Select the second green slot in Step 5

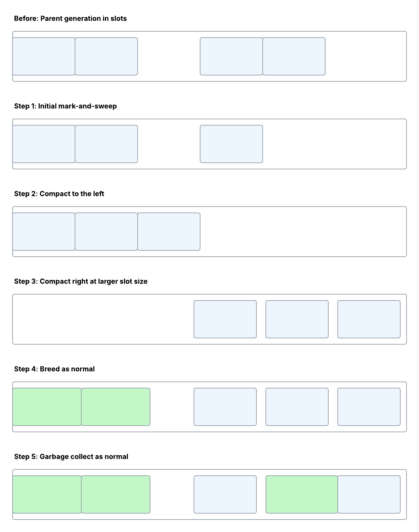pos(116,494)
